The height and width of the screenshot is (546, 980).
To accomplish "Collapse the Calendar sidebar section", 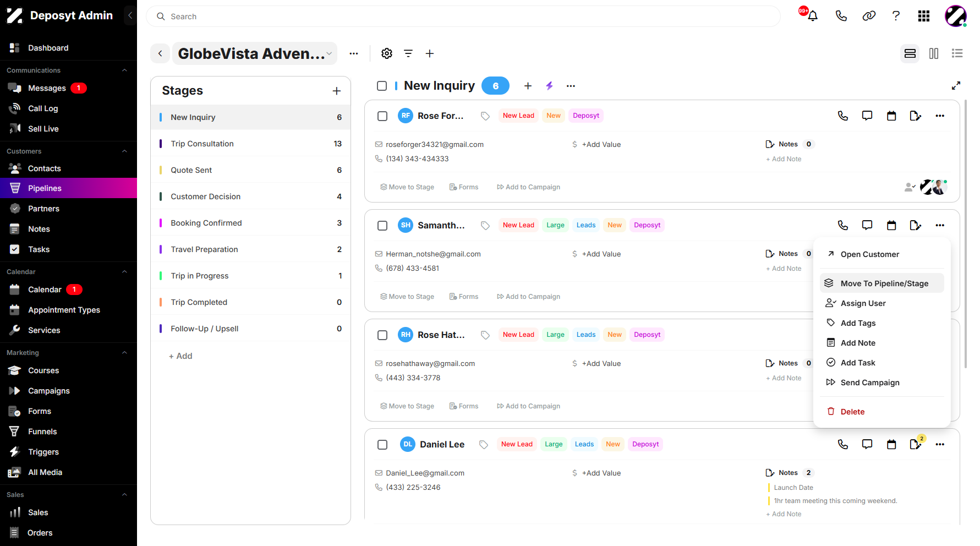I will [x=124, y=272].
